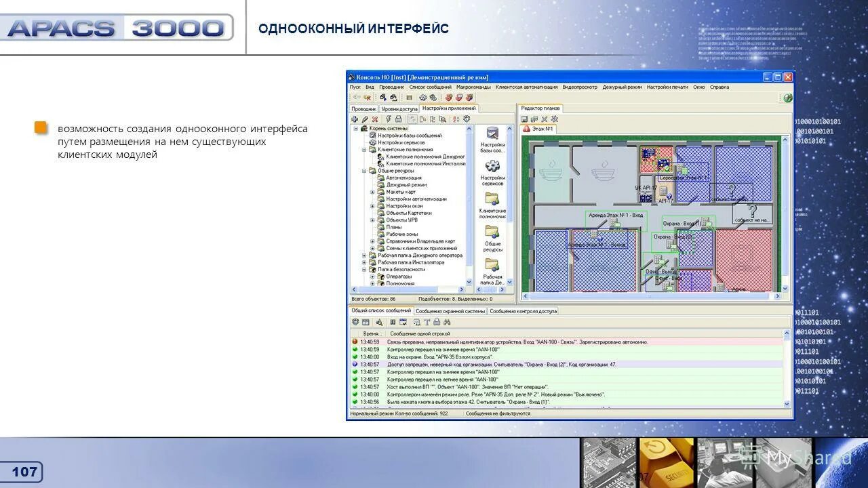Collapse the 'Общие ресурсы' tree node

coord(364,171)
